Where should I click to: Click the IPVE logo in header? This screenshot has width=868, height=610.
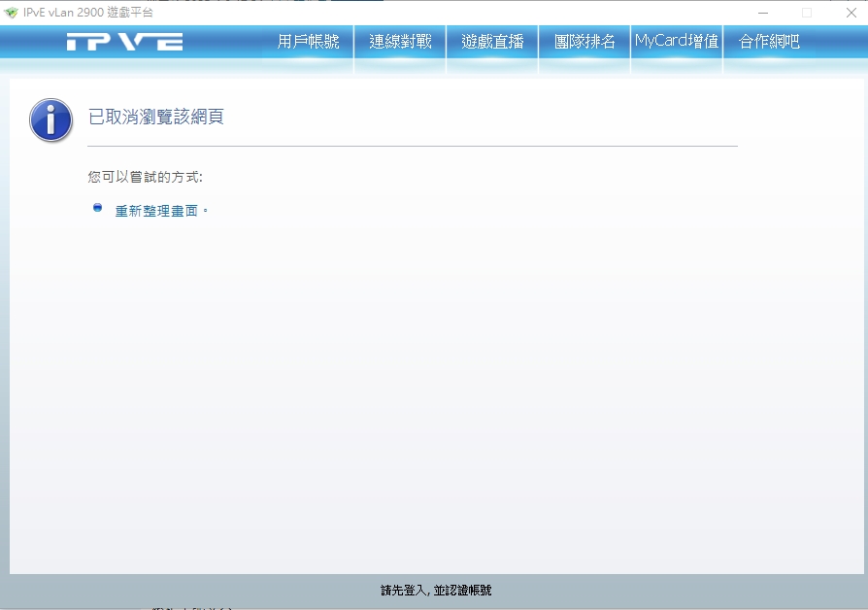pyautogui.click(x=124, y=42)
